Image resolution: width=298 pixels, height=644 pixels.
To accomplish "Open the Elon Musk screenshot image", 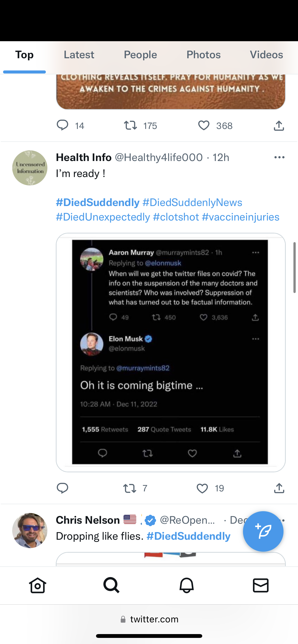I will tap(170, 352).
